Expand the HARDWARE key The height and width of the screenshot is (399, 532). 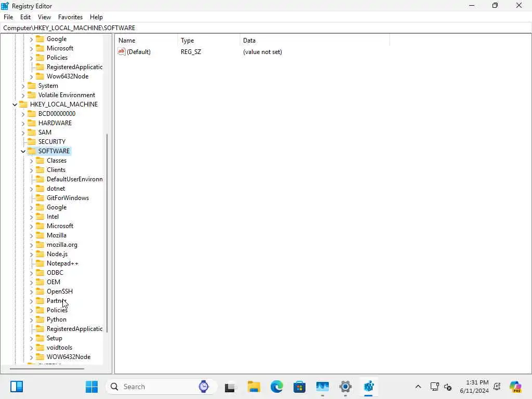pyautogui.click(x=23, y=123)
